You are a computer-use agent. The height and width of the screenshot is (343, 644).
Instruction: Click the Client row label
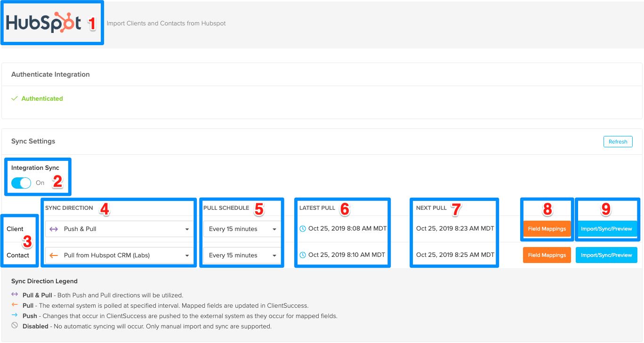click(15, 229)
